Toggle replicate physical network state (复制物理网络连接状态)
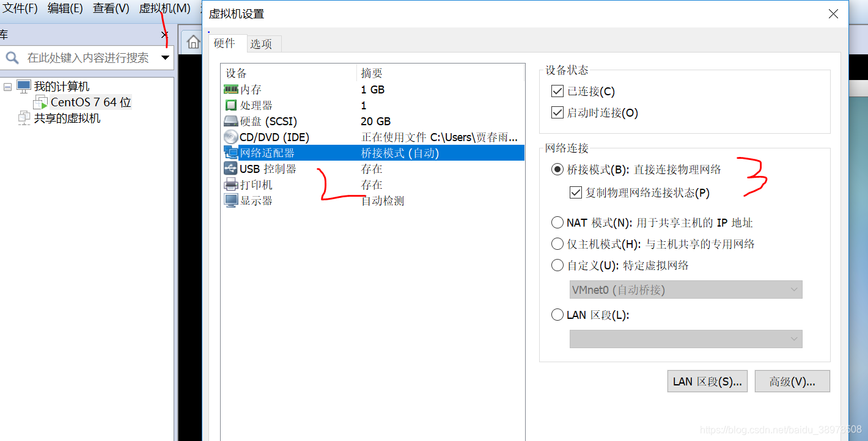Screen dimensions: 868x441 [x=575, y=193]
